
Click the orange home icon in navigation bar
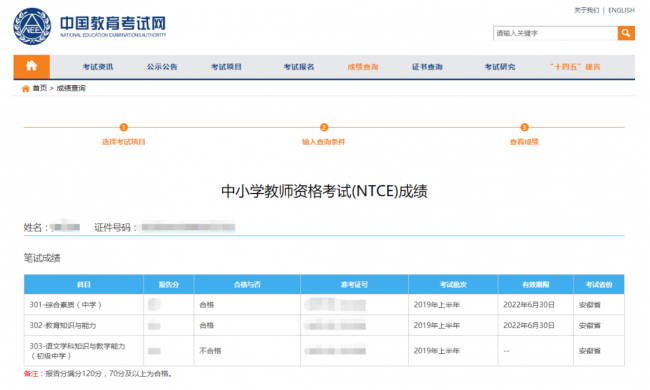(x=32, y=66)
